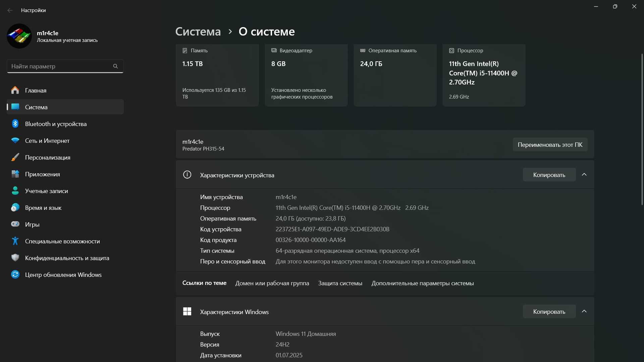Click the Predator PH315-54 model text
Viewport: 644px width, 362px height.
click(203, 149)
